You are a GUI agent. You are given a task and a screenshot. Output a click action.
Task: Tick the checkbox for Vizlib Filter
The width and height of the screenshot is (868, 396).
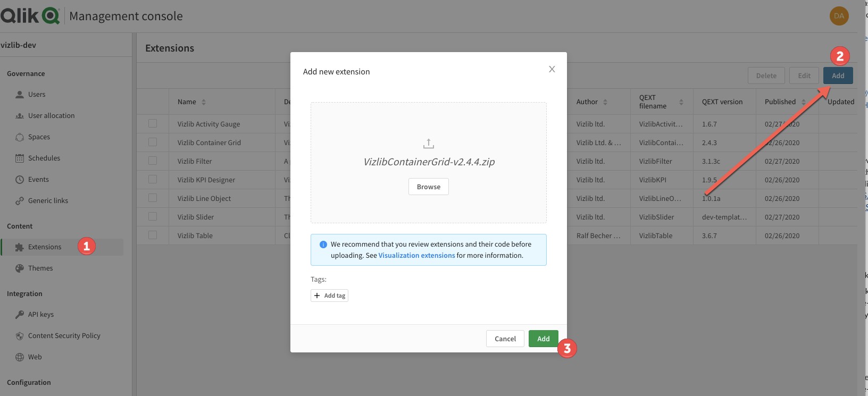coord(153,161)
